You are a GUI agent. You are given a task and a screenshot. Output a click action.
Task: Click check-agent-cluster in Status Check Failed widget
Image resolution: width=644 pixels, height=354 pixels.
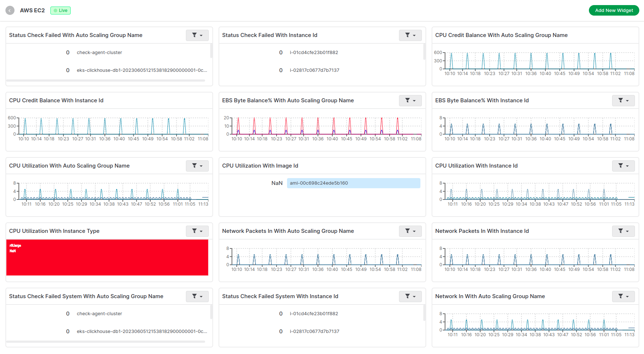99,53
